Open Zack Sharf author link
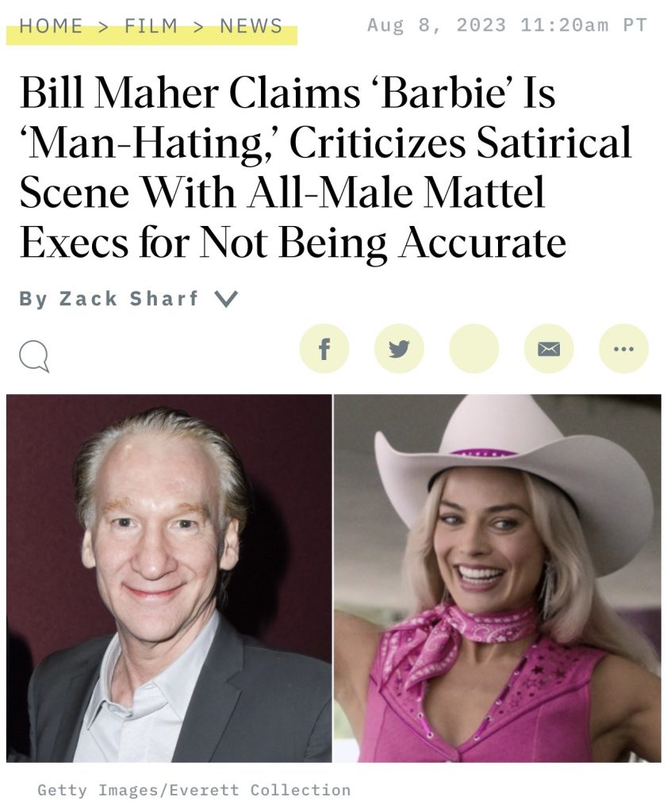 tap(128, 299)
